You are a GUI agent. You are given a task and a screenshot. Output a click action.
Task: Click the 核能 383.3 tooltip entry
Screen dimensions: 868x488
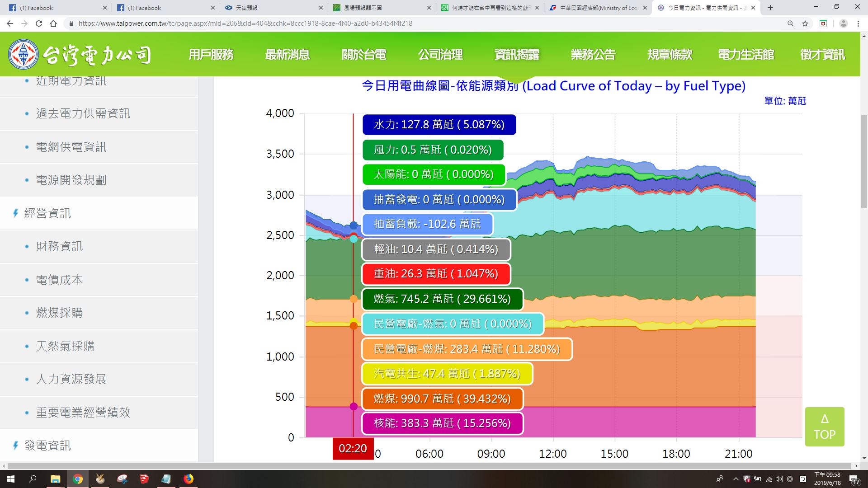[x=443, y=423]
